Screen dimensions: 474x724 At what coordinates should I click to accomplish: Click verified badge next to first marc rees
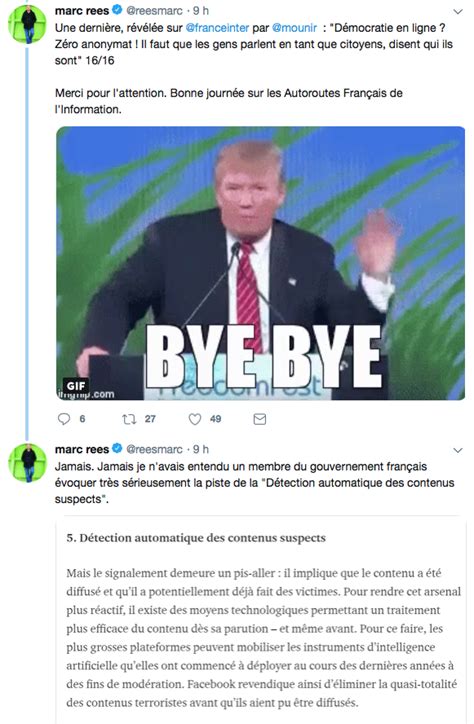117,10
